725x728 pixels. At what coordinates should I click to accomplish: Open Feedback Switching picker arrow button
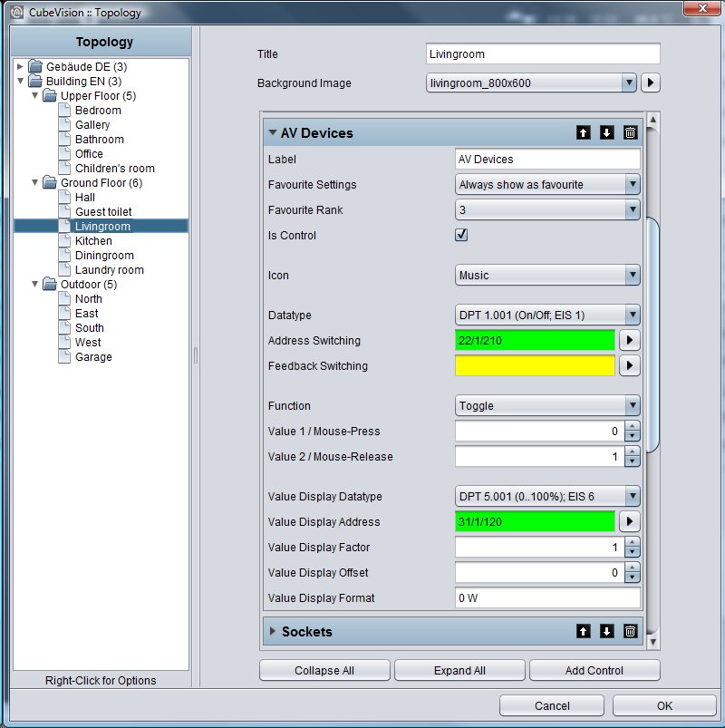tap(629, 366)
